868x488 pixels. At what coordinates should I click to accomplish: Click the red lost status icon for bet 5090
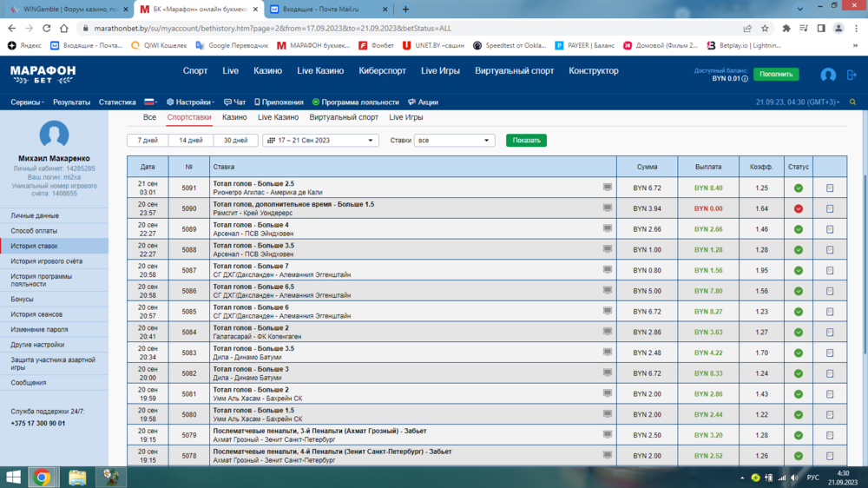click(x=798, y=208)
